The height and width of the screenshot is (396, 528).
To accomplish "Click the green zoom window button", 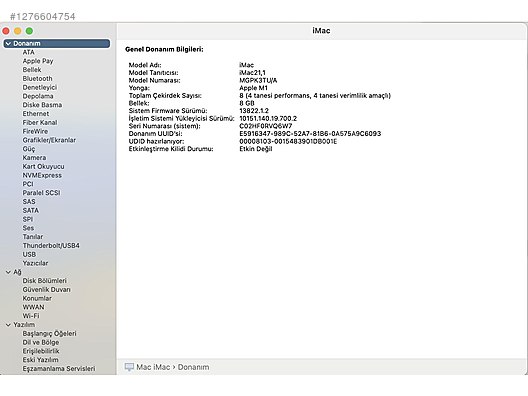I will 29,31.
